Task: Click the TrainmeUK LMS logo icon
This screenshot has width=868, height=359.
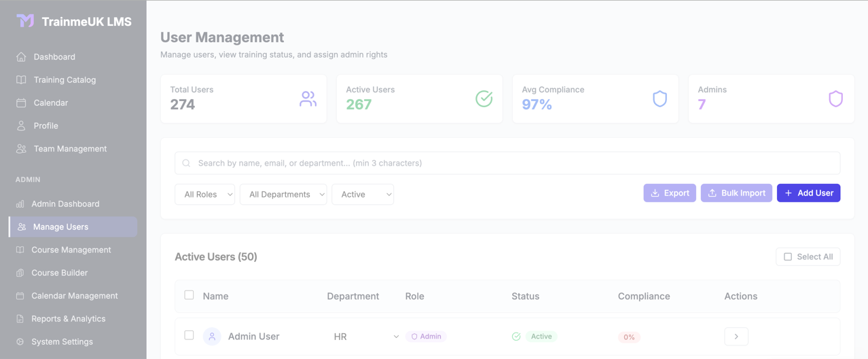Action: (25, 21)
